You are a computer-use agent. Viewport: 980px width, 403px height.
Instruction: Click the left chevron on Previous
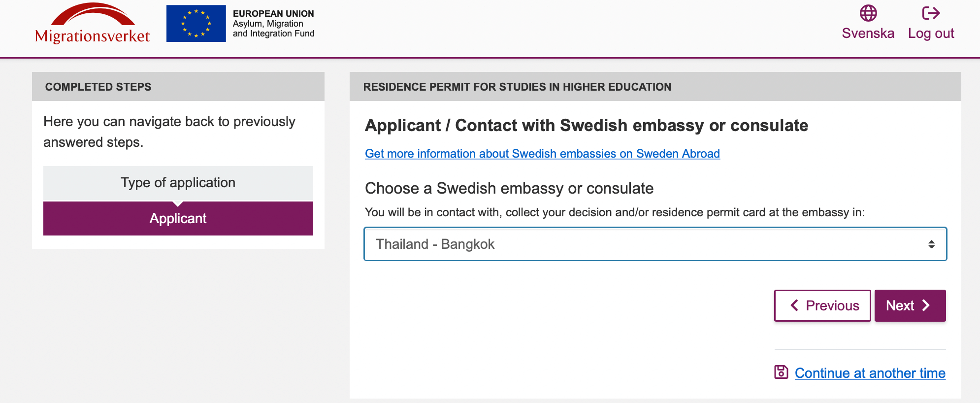[794, 305]
